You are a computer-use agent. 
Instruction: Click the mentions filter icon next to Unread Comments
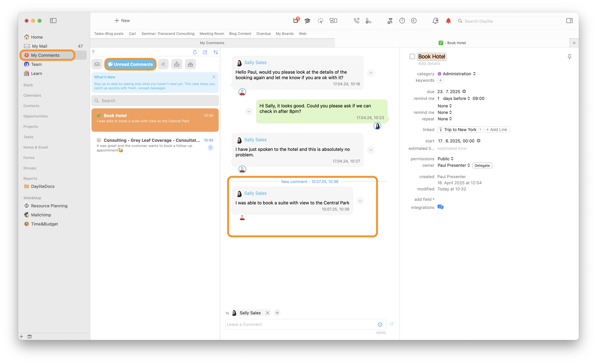point(163,64)
